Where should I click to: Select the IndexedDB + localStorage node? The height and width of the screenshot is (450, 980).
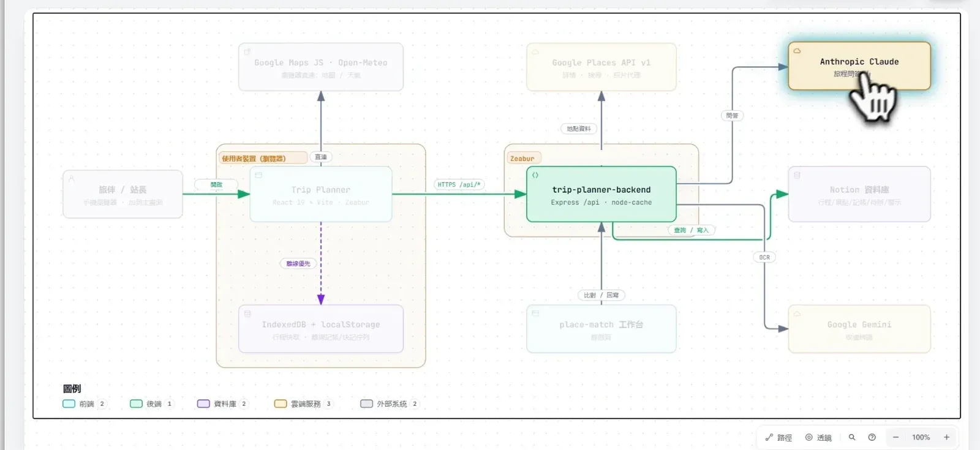321,329
